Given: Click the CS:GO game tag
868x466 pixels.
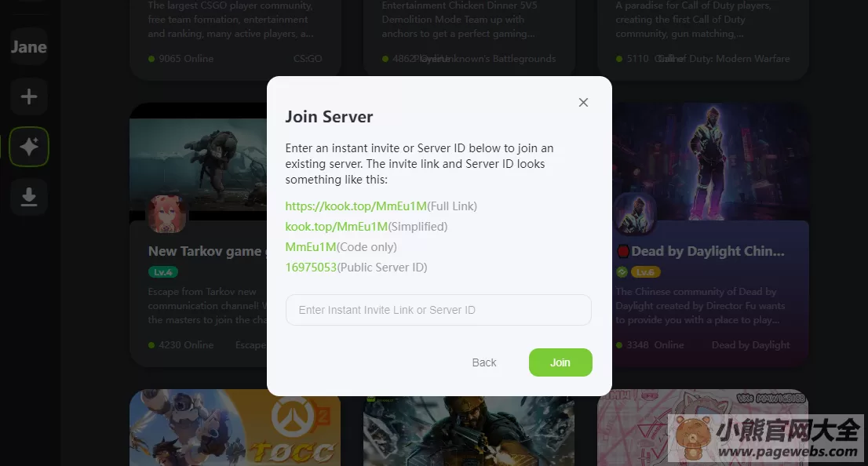Looking at the screenshot, I should click(308, 59).
